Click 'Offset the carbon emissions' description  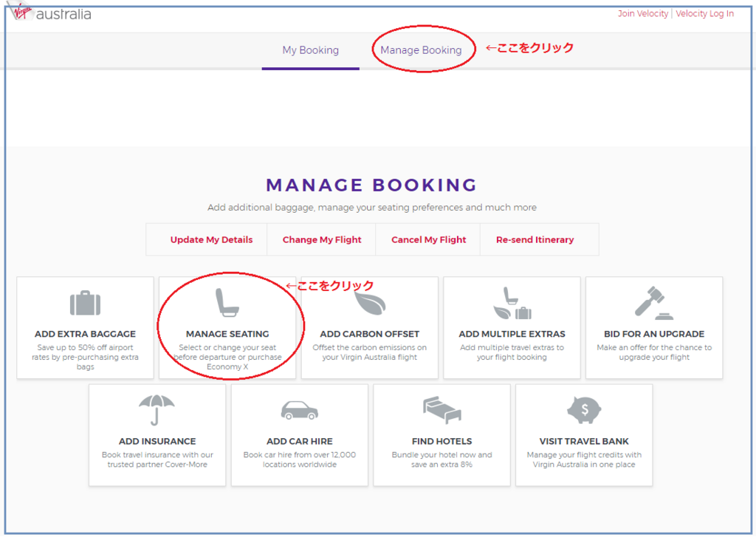(370, 352)
